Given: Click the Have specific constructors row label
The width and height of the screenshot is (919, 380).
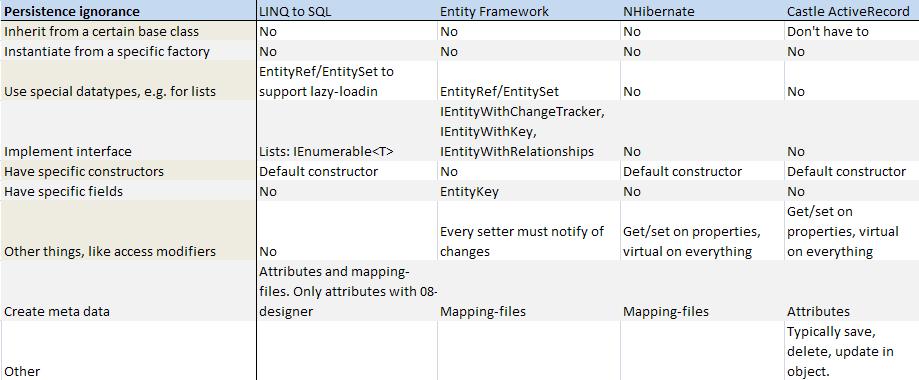Looking at the screenshot, I should click(x=128, y=171).
